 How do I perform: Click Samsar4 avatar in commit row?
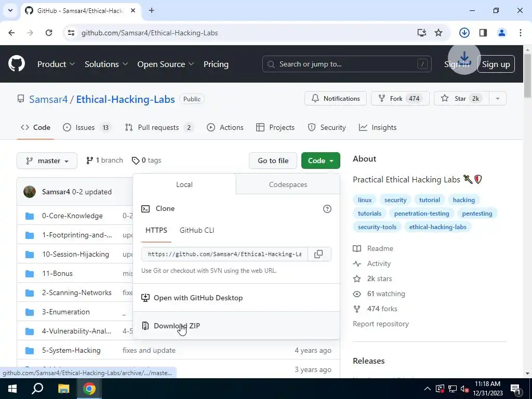30,192
